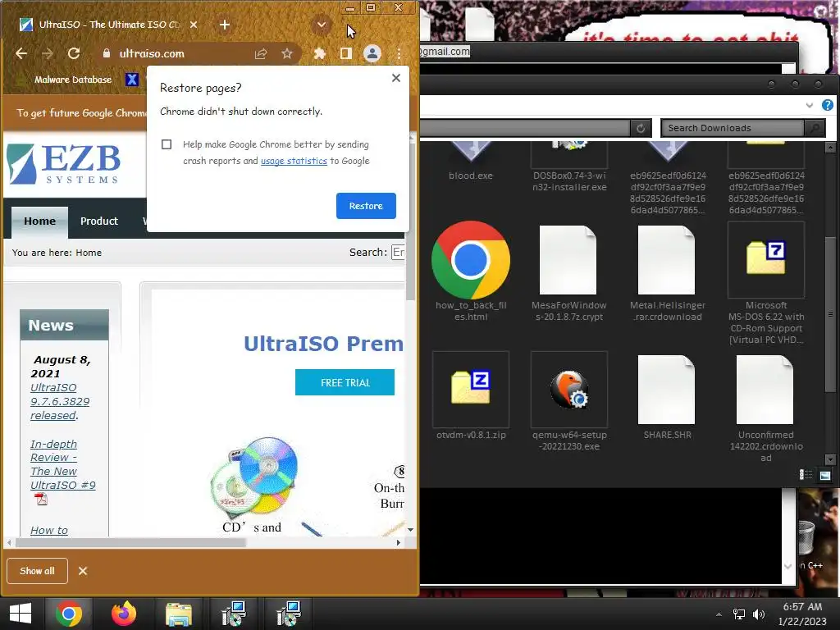Select the Product tab on EZB site

pyautogui.click(x=99, y=221)
